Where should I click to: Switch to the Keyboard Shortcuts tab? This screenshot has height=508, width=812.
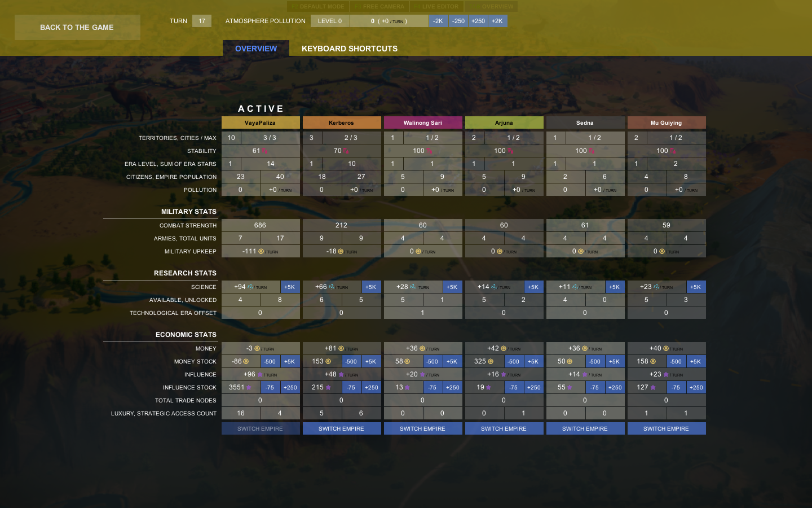350,49
